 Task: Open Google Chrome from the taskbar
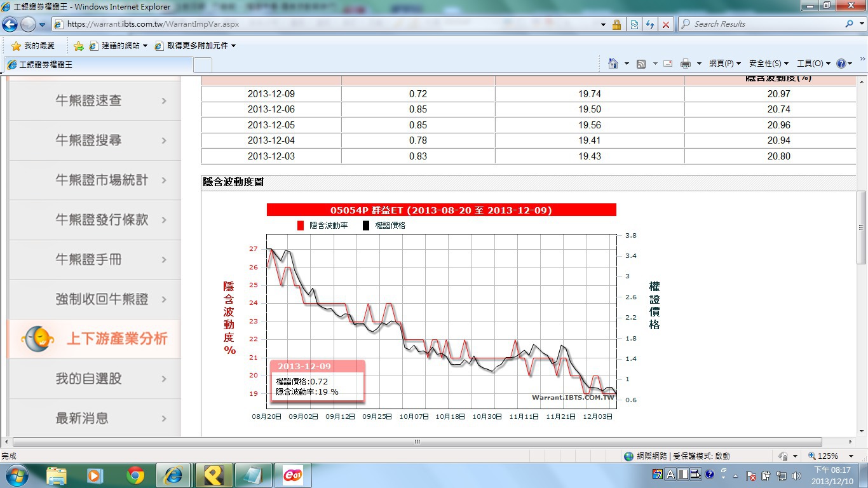pyautogui.click(x=135, y=475)
